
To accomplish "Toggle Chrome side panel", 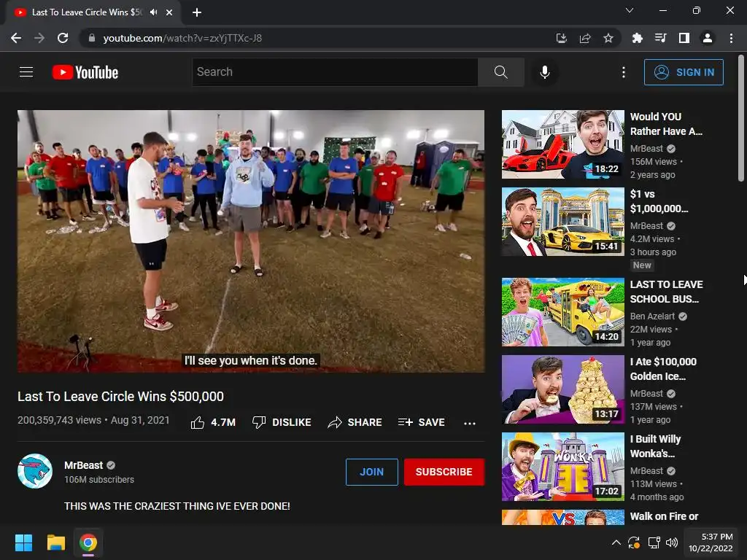I will pos(684,38).
